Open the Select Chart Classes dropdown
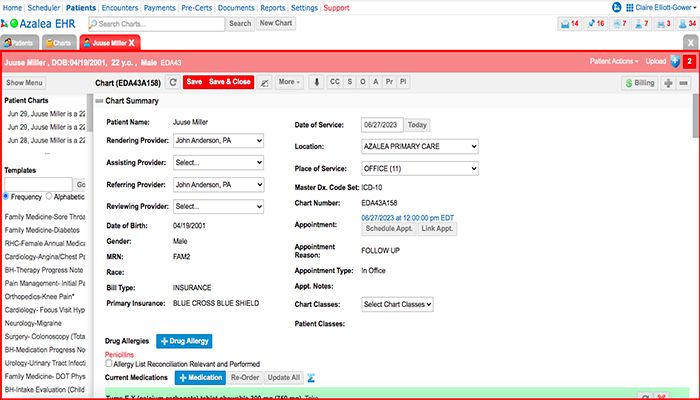700x400 pixels. [x=397, y=303]
